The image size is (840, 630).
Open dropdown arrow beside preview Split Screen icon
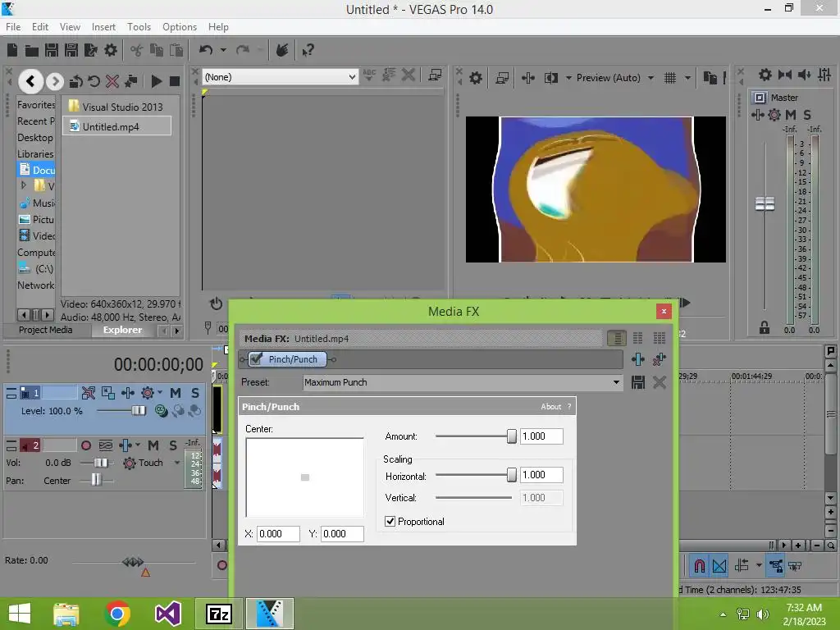pos(568,78)
